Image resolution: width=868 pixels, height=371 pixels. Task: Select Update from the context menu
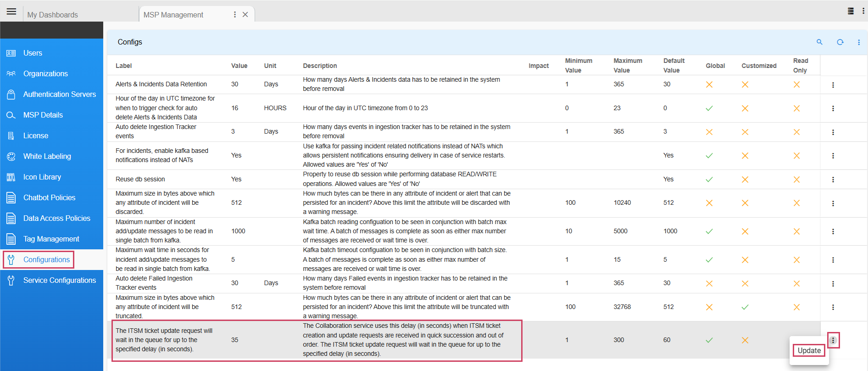coord(809,350)
